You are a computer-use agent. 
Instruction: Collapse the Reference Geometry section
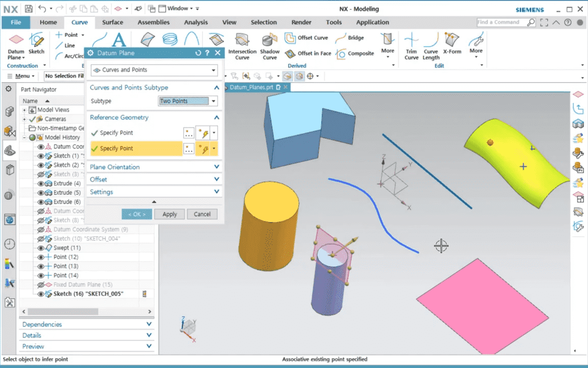[217, 118]
